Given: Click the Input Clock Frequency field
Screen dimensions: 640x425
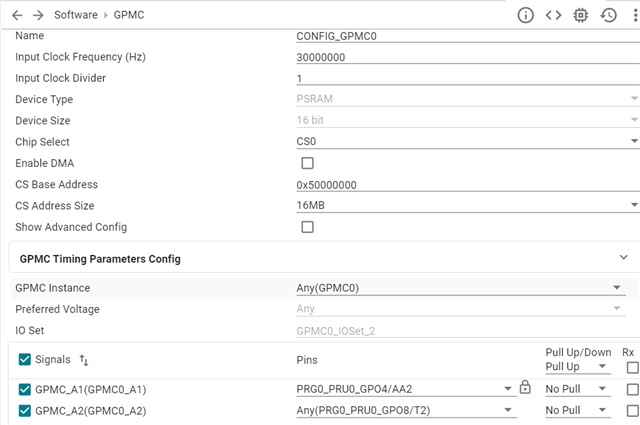Looking at the screenshot, I should 467,57.
